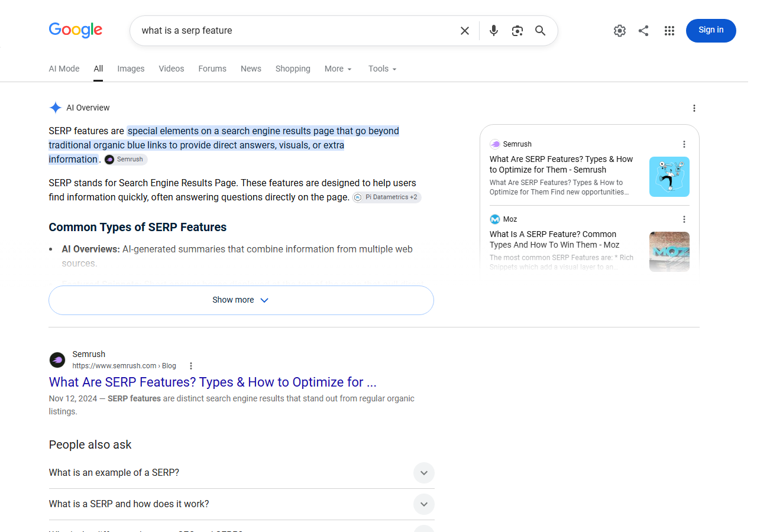Screen dimensions: 757x532
Task: Switch to Videos tab
Action: (172, 69)
